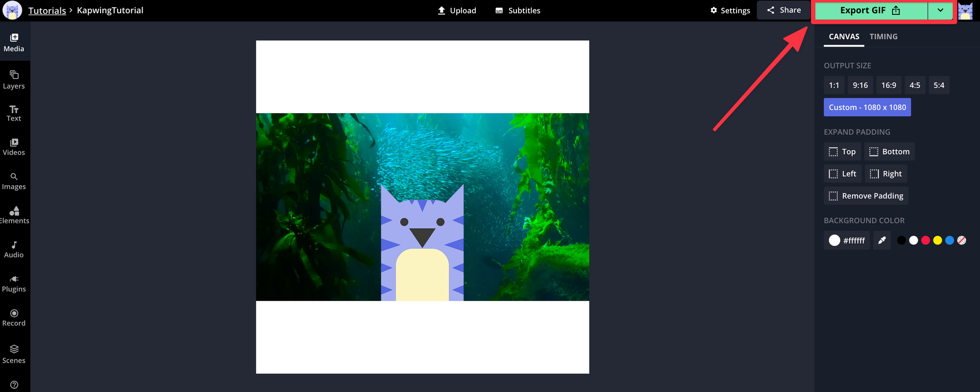Select the 16:9 output size
The width and height of the screenshot is (980, 392).
point(888,85)
